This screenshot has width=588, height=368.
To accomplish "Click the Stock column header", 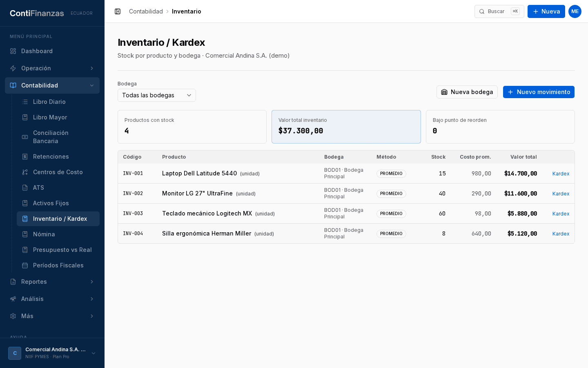I will 438,157.
